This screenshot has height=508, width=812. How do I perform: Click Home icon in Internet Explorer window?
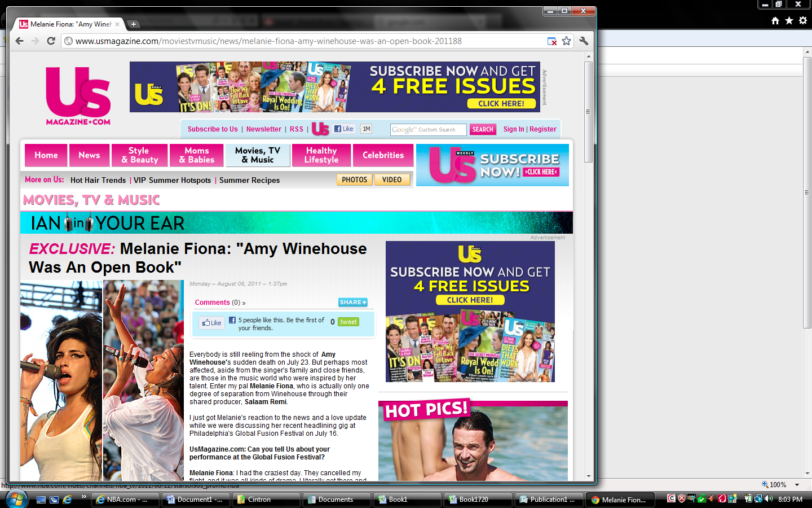(775, 20)
